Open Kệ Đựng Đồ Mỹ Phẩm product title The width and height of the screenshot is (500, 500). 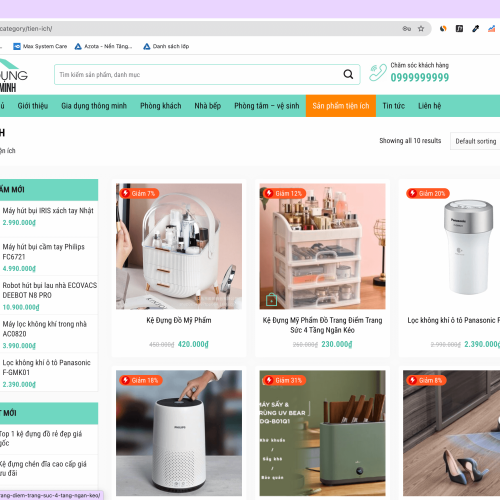pyautogui.click(x=179, y=320)
